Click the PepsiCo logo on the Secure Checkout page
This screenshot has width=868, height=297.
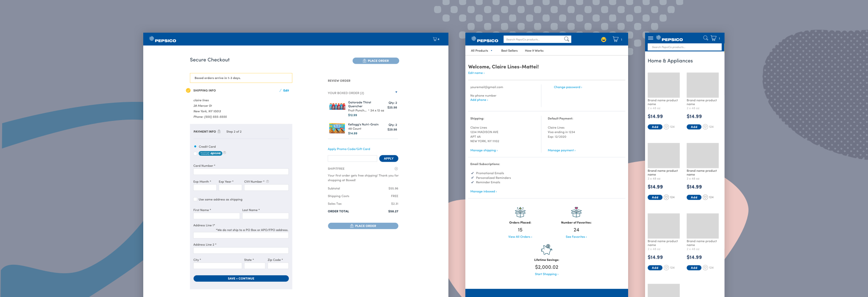pyautogui.click(x=162, y=39)
